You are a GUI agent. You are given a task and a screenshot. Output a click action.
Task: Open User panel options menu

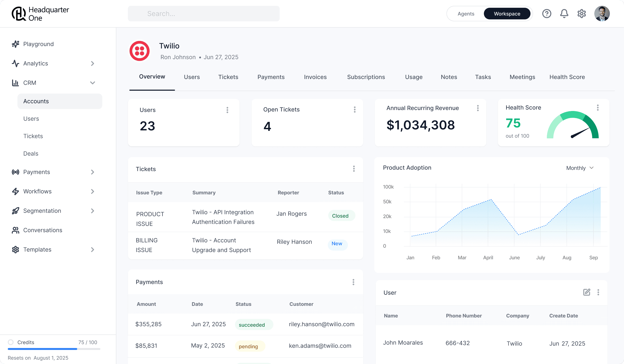[x=598, y=292]
